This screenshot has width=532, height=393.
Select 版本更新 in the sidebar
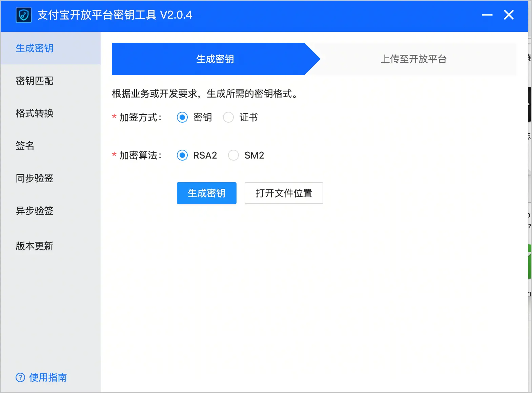51,246
